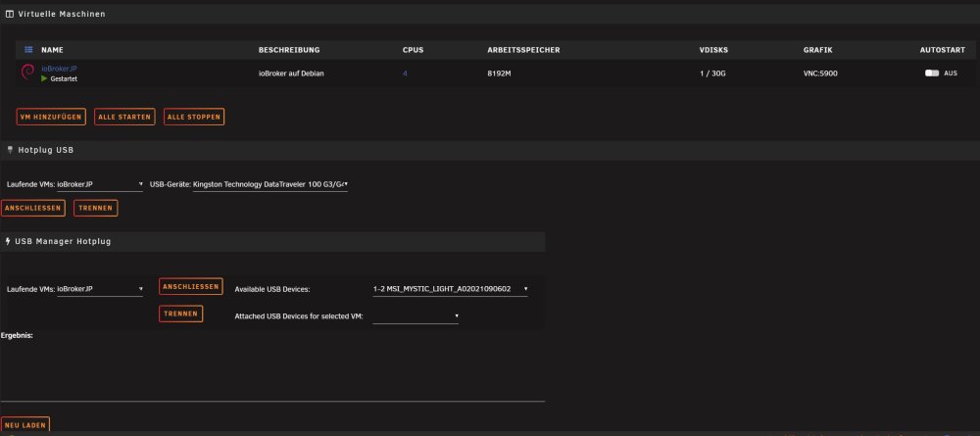
Task: Click TRENNEN in Hotplug USB section
Action: 96,208
